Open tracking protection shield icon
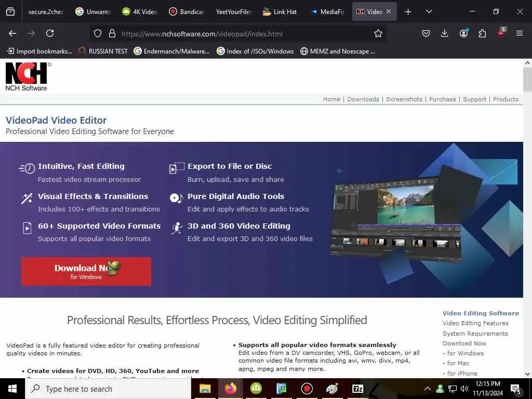Viewport: 532px width, 399px height. coord(98,34)
